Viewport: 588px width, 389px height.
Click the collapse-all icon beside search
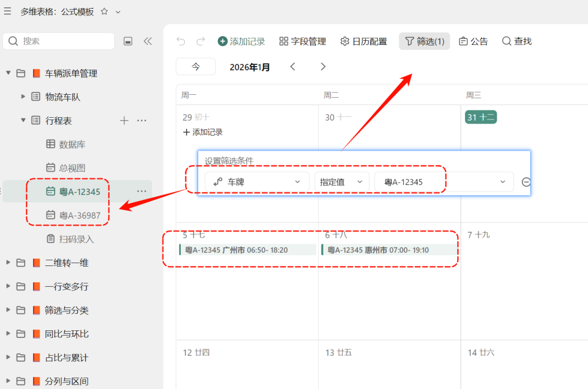click(128, 41)
